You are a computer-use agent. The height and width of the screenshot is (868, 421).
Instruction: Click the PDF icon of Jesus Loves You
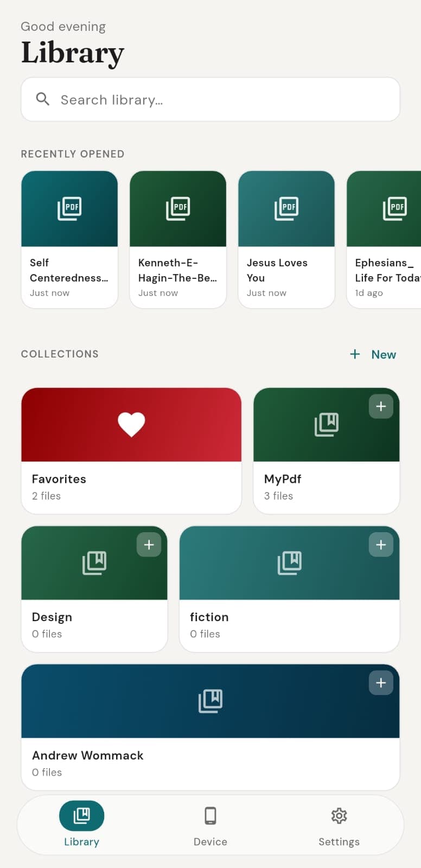pos(286,208)
